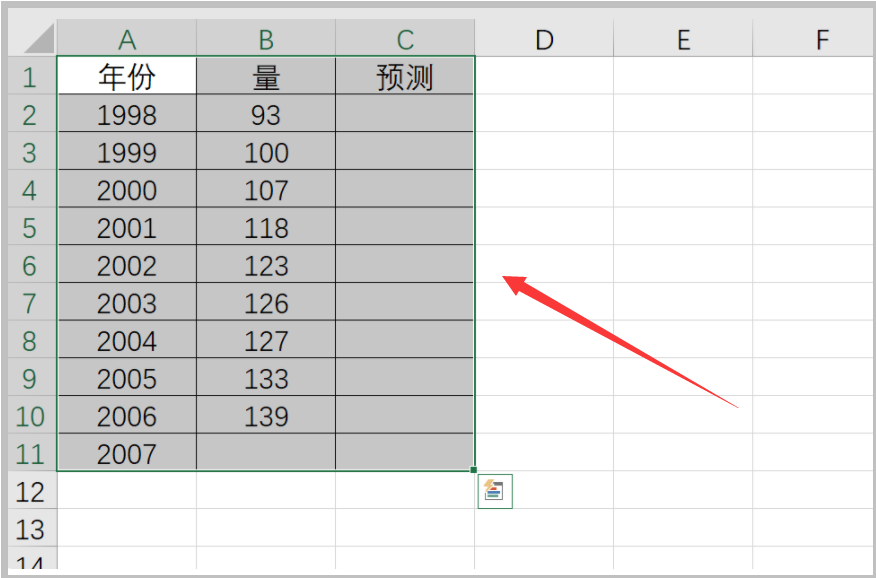Select the cell with value 126
Screen dimensions: 876x578
pos(266,302)
